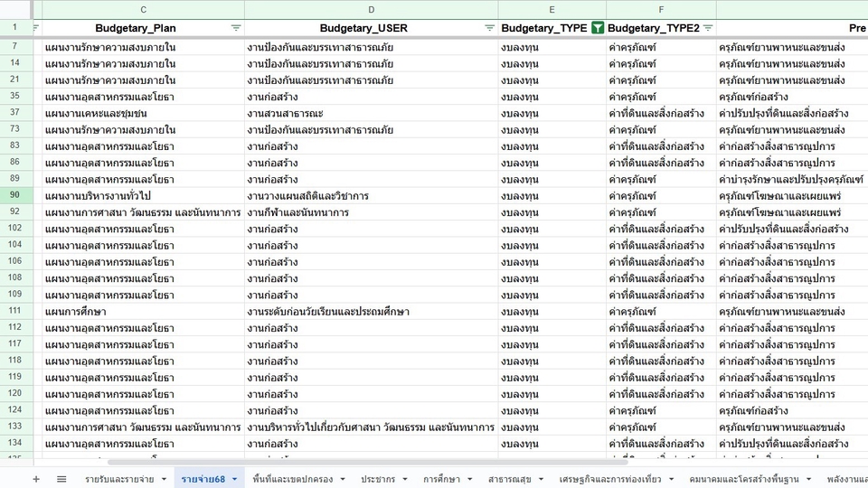Click the add new sheet plus icon
The width and height of the screenshot is (868, 488).
(36, 479)
